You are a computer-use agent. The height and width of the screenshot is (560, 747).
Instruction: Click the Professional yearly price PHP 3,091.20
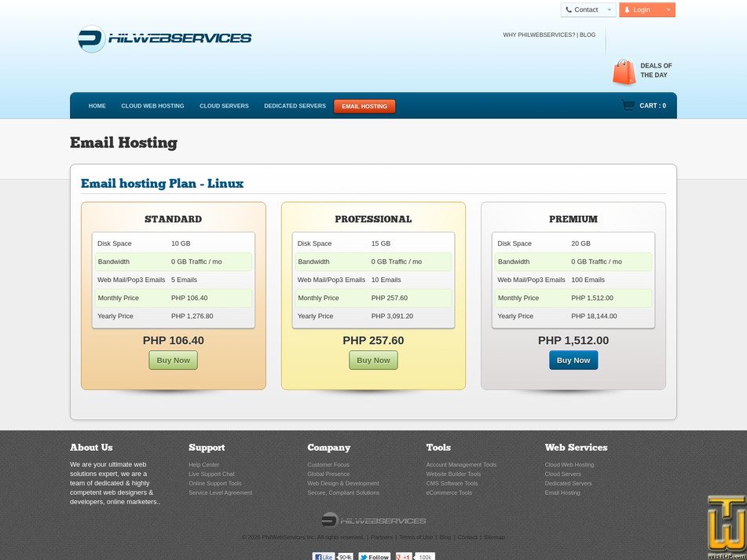[x=392, y=317]
